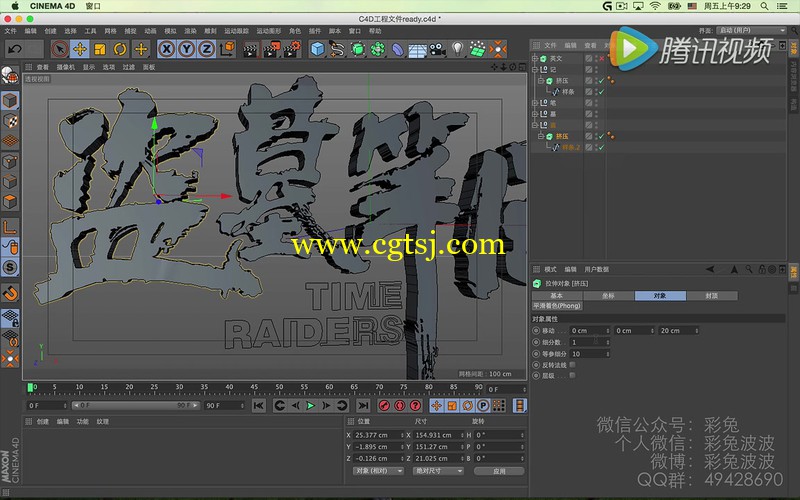This screenshot has width=800, height=500.
Task: Activate the Scale tool in the toolbar
Action: [100, 49]
